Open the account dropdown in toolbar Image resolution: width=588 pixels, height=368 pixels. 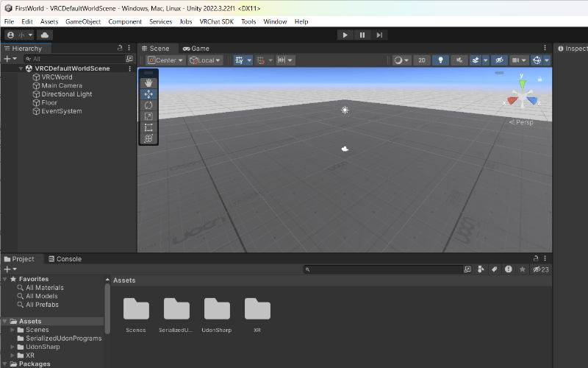point(20,35)
